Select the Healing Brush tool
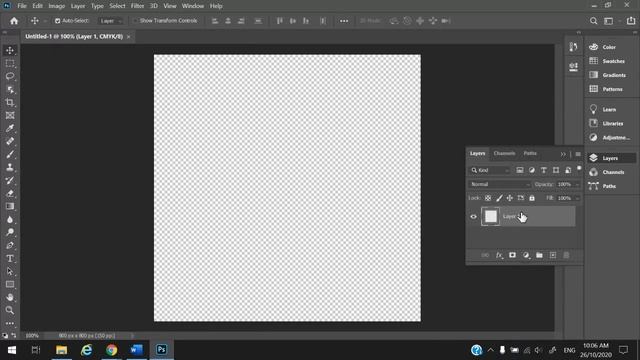 (x=10, y=141)
